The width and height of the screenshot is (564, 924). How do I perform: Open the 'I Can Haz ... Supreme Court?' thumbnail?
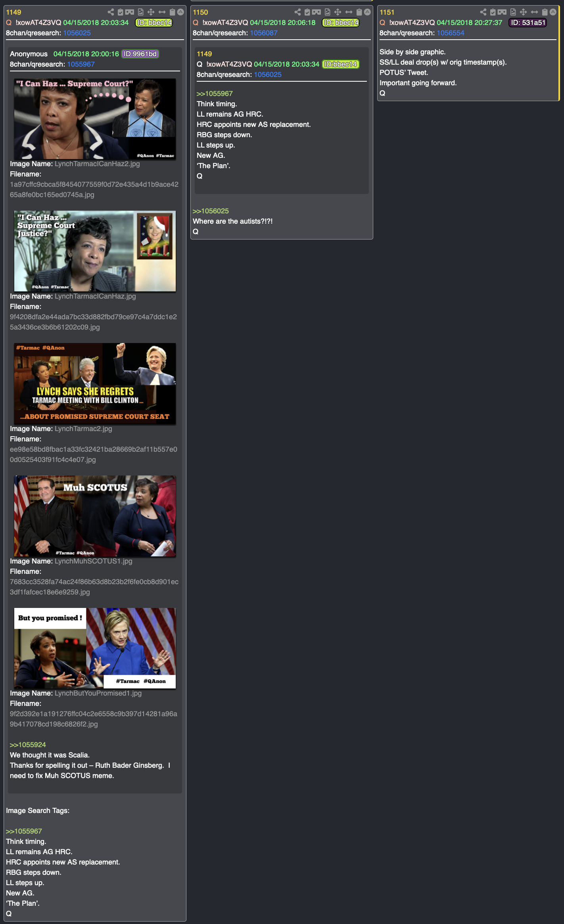95,119
